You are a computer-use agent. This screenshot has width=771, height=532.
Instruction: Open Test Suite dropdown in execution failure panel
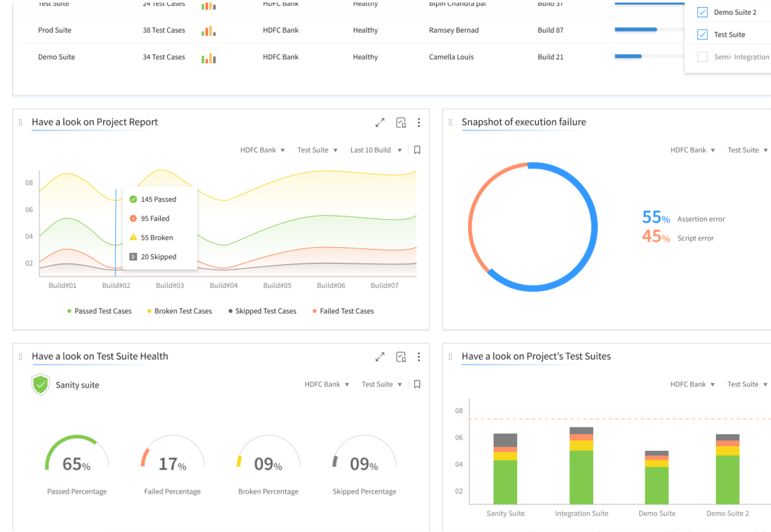coord(748,150)
